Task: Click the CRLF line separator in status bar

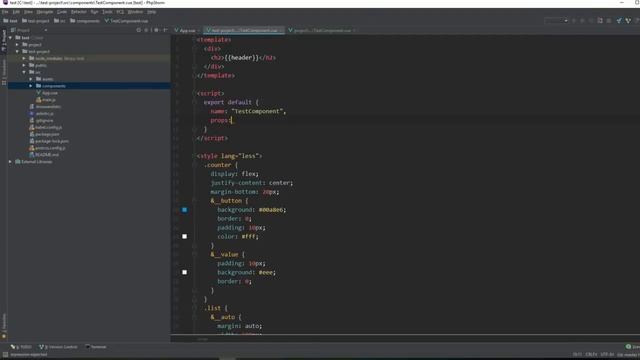Action: [591, 355]
